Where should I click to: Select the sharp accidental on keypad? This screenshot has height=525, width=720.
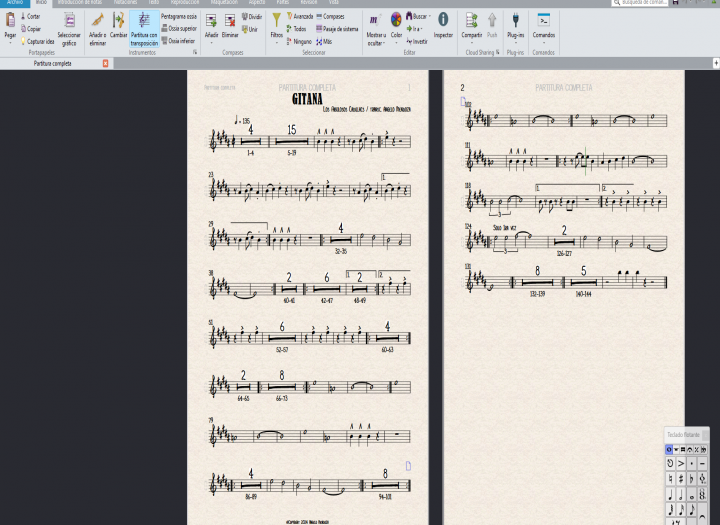[681, 480]
